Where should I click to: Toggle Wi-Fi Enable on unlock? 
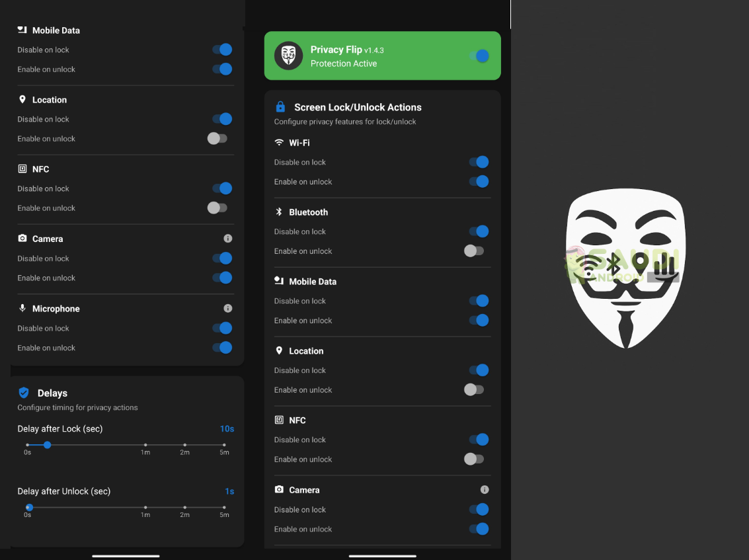tap(479, 182)
